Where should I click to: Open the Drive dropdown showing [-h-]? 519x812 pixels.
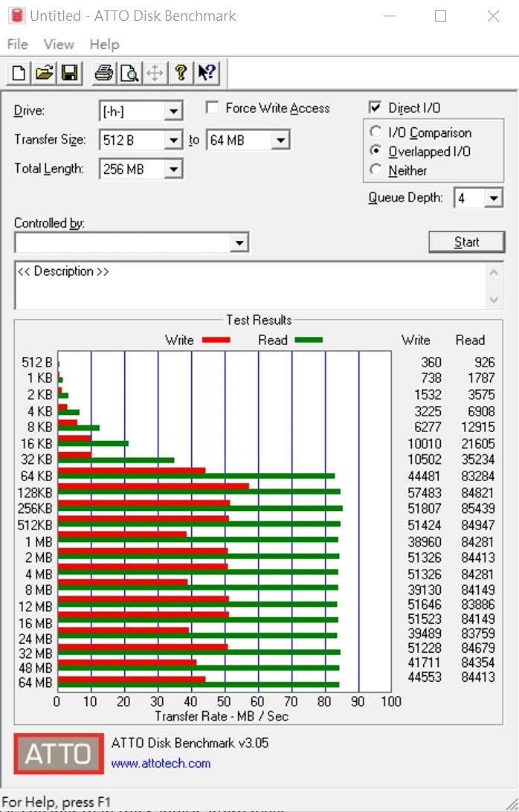[x=173, y=111]
